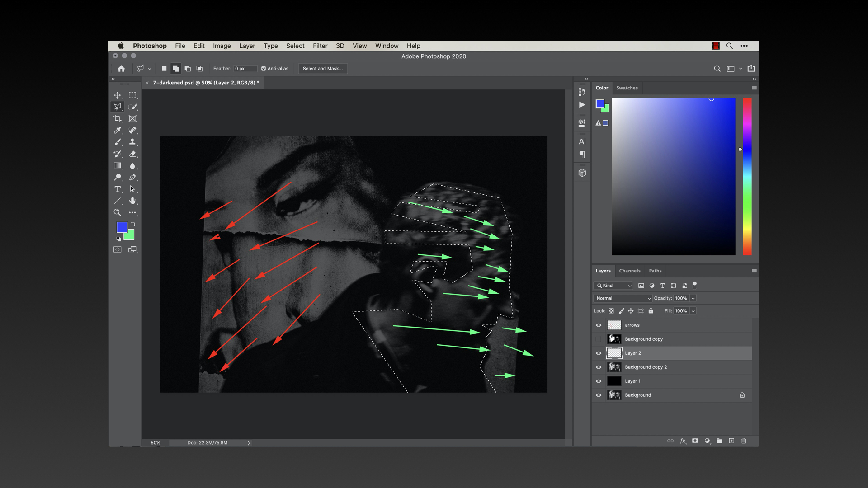Switch to the Channels tab

coord(629,271)
